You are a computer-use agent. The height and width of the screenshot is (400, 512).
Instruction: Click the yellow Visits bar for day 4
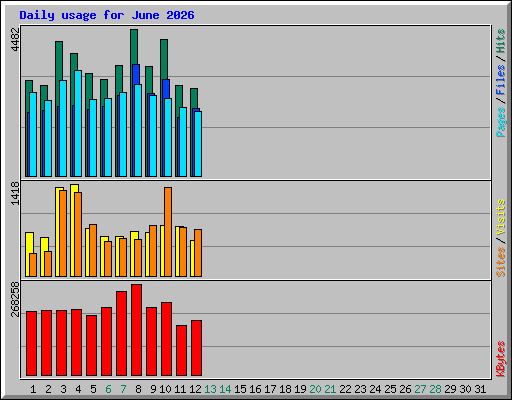73,230
